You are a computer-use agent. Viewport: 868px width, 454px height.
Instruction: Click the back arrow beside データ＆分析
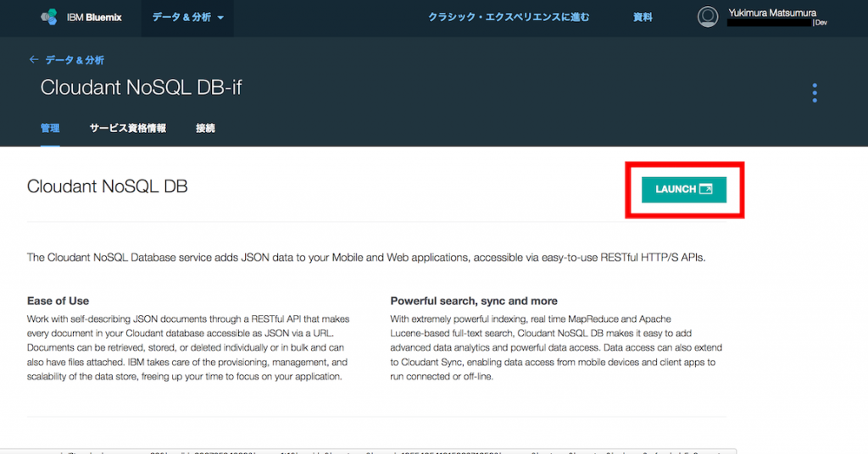pyautogui.click(x=34, y=60)
